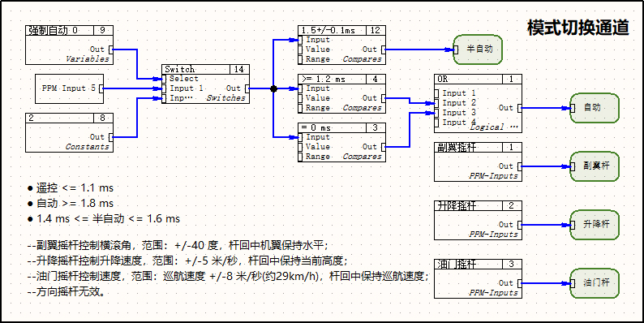Click the black wire junction dot
Image resolution: width=644 pixels, height=323 pixels.
(273, 88)
